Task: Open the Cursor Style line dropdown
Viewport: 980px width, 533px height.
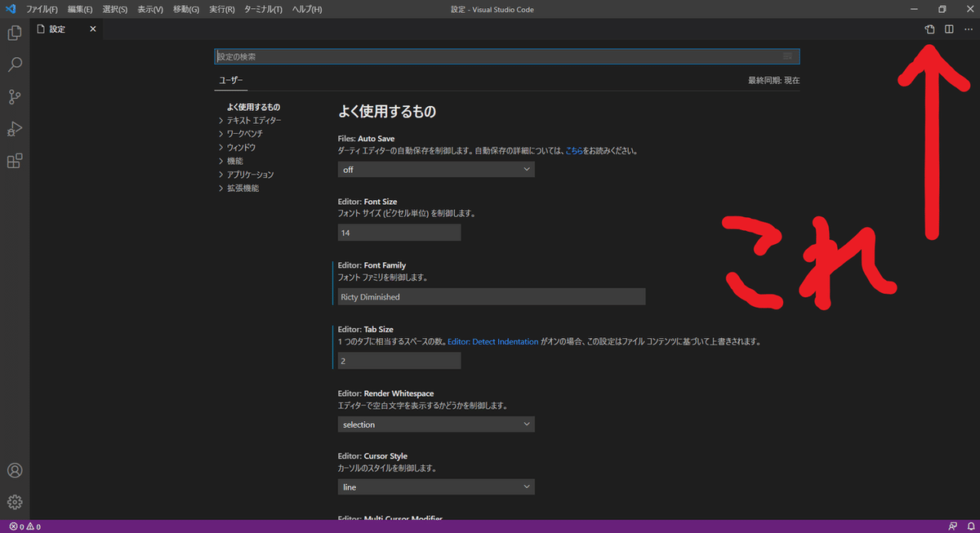Action: 436,486
